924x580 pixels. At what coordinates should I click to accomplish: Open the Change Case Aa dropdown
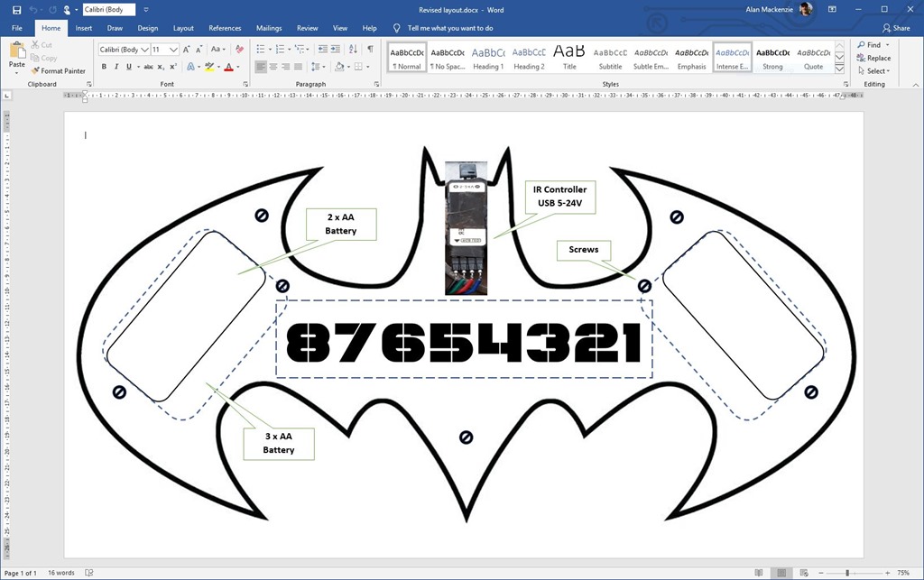[x=218, y=50]
